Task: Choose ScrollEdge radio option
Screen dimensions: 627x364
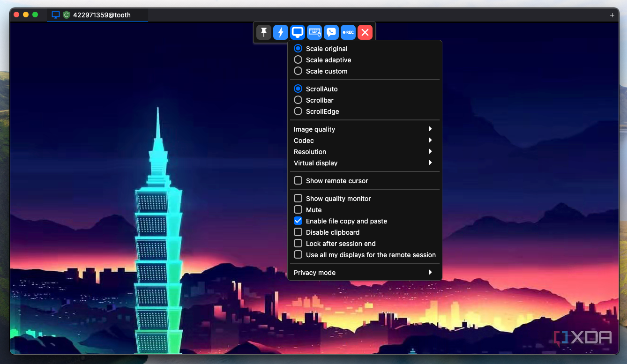Action: tap(298, 111)
